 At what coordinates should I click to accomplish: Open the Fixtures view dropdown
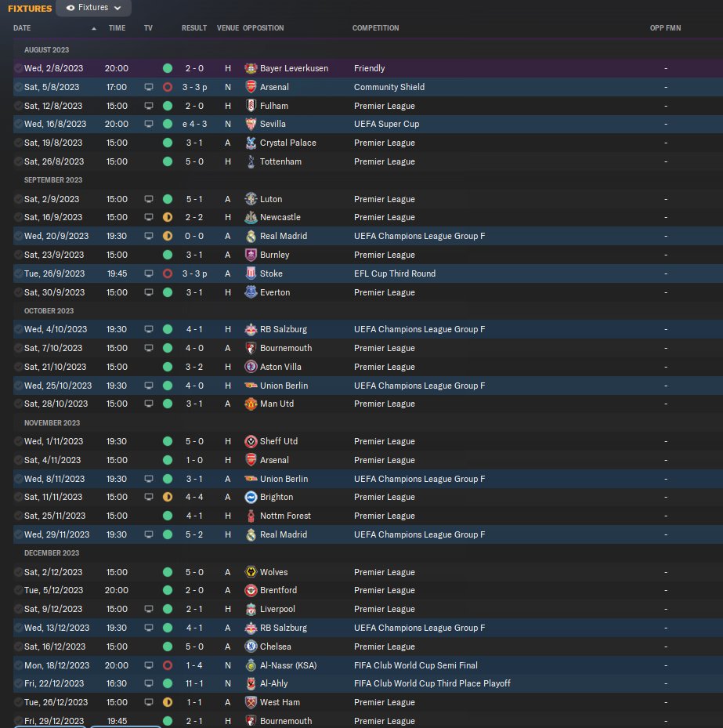pyautogui.click(x=93, y=7)
